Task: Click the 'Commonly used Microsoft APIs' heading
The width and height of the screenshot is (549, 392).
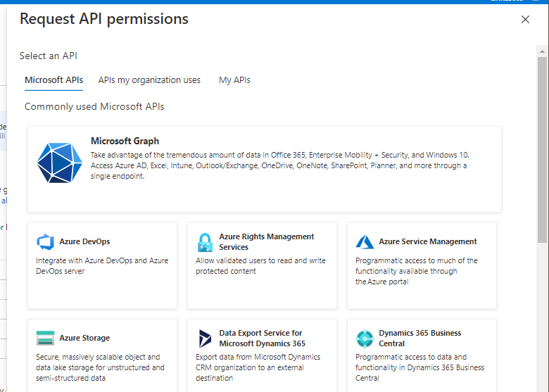Action: click(94, 106)
